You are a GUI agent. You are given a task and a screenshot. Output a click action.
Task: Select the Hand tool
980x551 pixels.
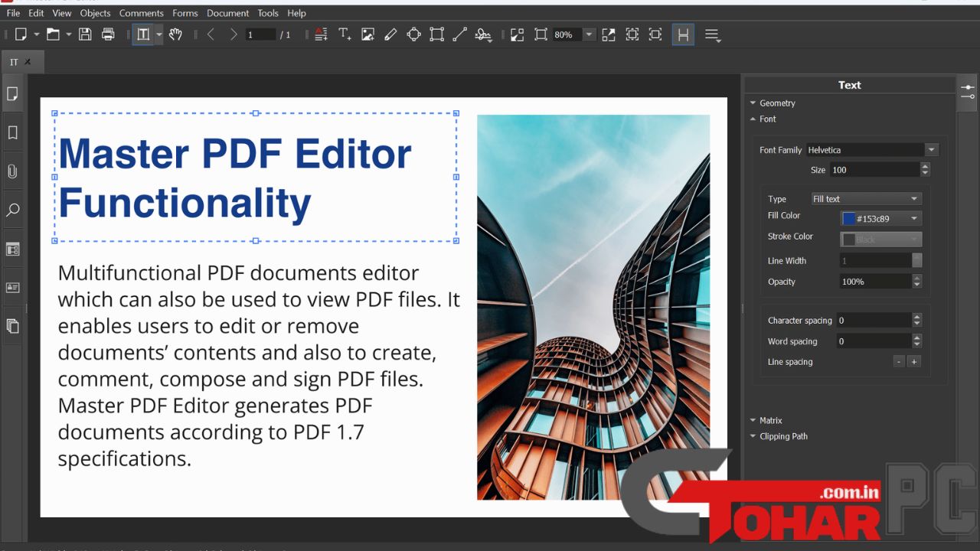[x=175, y=34]
